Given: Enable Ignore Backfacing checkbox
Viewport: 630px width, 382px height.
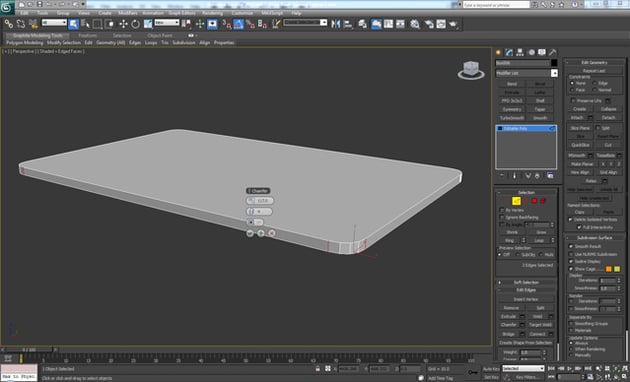Looking at the screenshot, I should [x=502, y=217].
